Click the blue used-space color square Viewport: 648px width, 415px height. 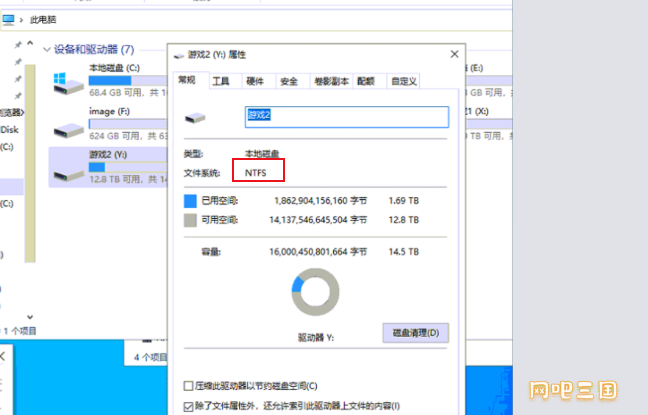point(190,201)
